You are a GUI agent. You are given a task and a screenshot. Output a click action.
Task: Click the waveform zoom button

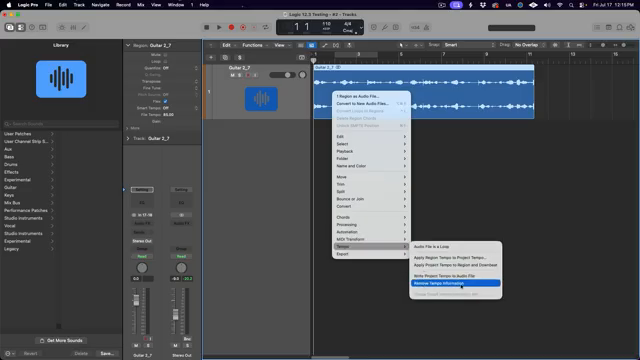(555, 45)
